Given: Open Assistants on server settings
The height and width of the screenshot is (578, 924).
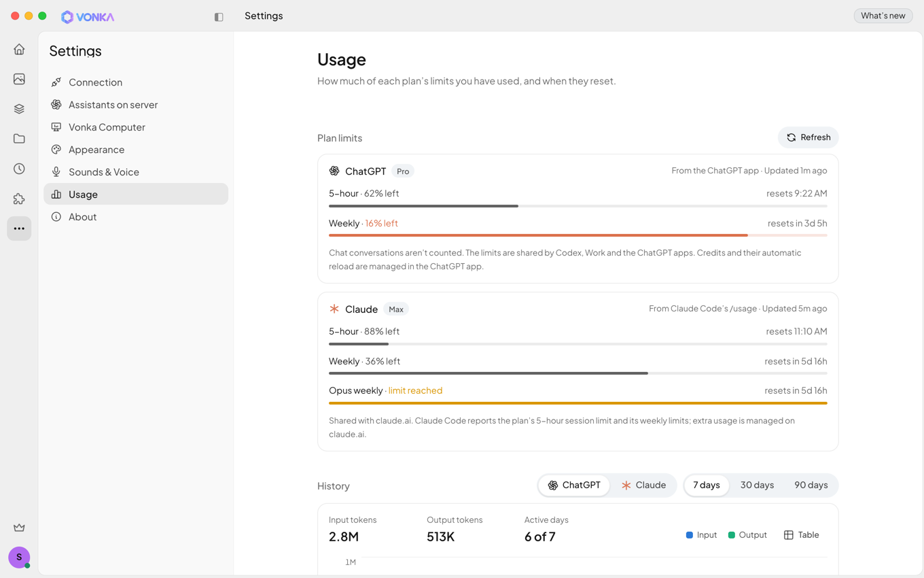Looking at the screenshot, I should pyautogui.click(x=136, y=105).
